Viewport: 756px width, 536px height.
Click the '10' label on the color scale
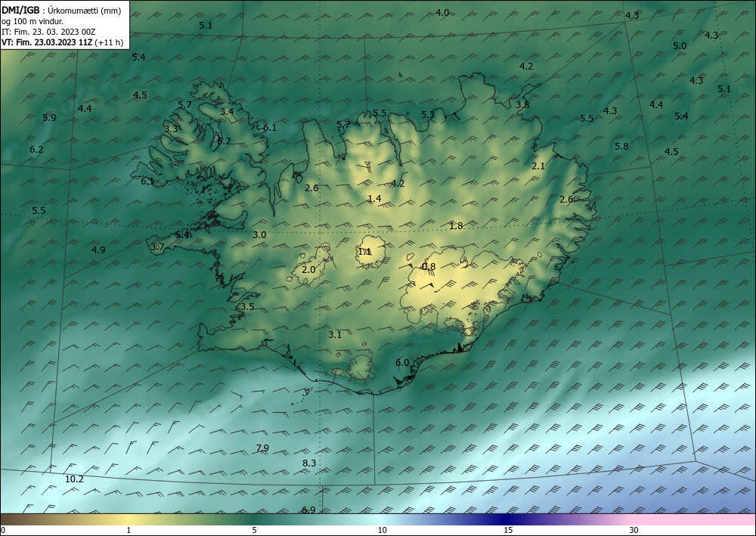click(383, 530)
